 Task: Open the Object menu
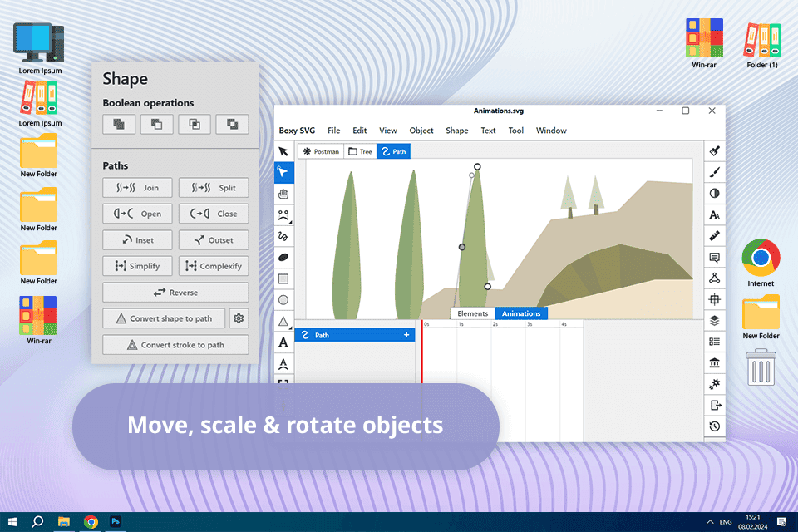pos(421,131)
